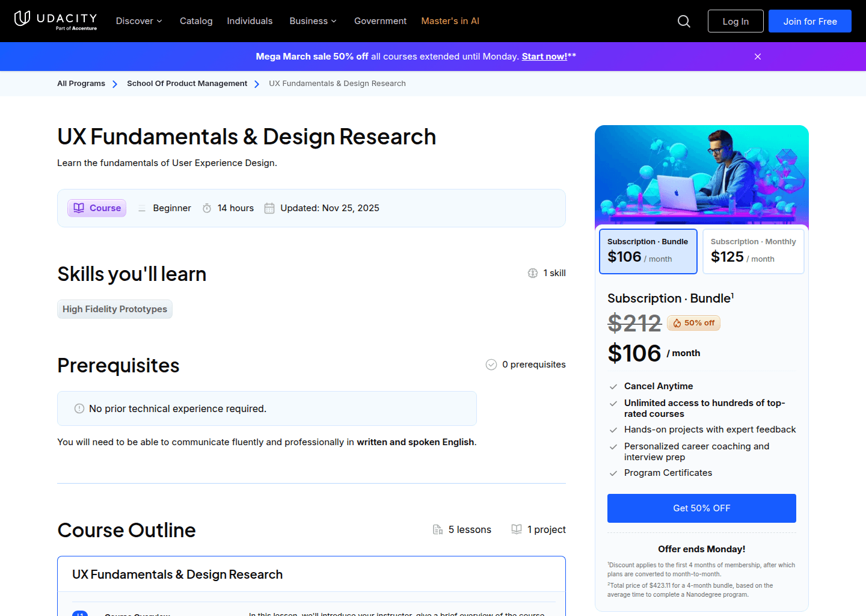Click the calendar icon beside the update date
Viewport: 866px width, 616px height.
point(269,208)
